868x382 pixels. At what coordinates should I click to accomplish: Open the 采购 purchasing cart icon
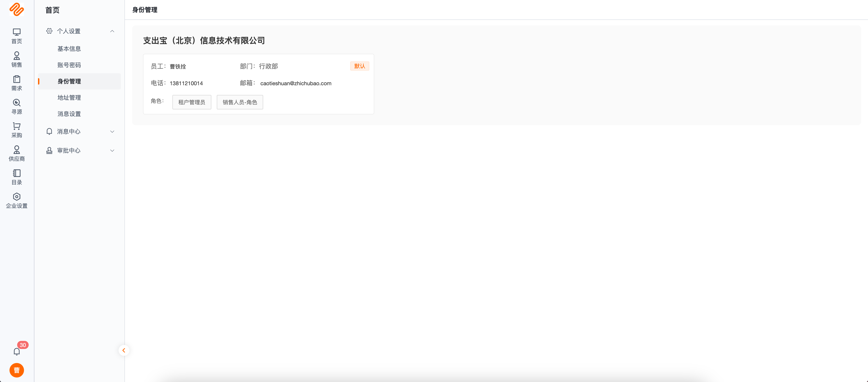coord(17,130)
